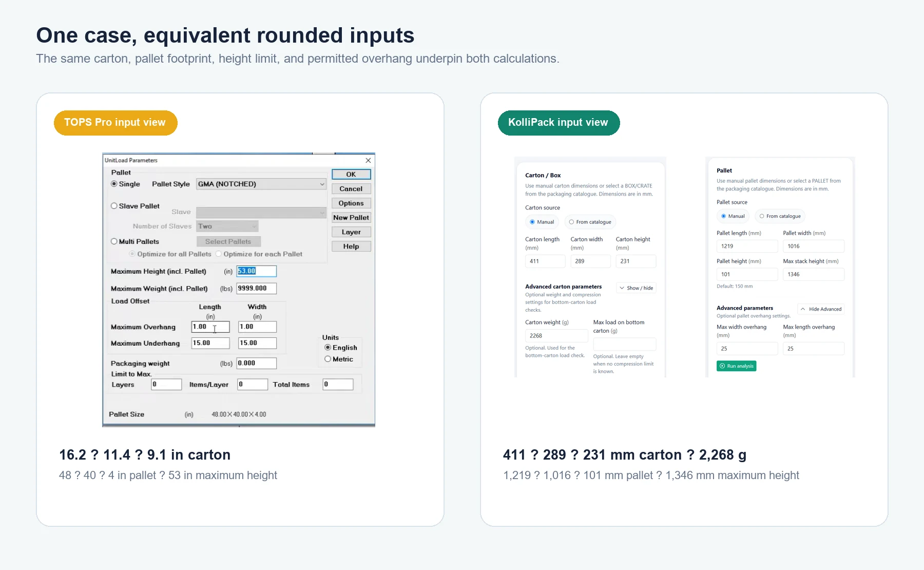
Task: Click the Packaging weight field
Action: coord(257,364)
